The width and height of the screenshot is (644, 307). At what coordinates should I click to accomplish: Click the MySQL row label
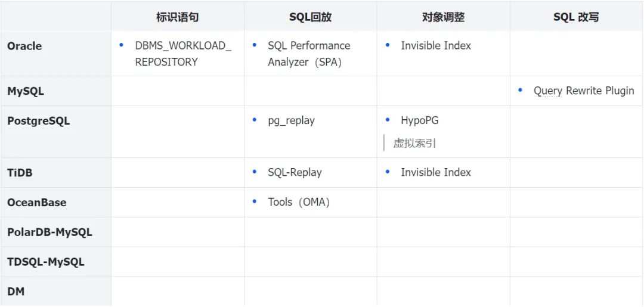(x=26, y=91)
